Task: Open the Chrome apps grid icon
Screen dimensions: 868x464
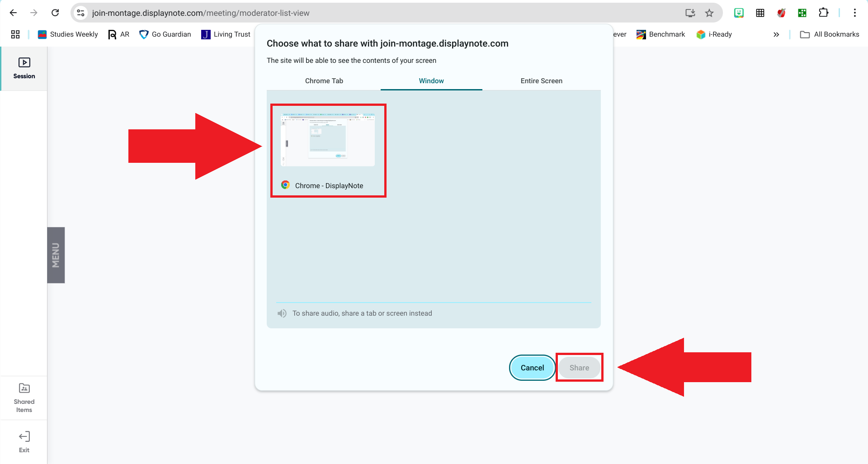Action: (x=15, y=34)
